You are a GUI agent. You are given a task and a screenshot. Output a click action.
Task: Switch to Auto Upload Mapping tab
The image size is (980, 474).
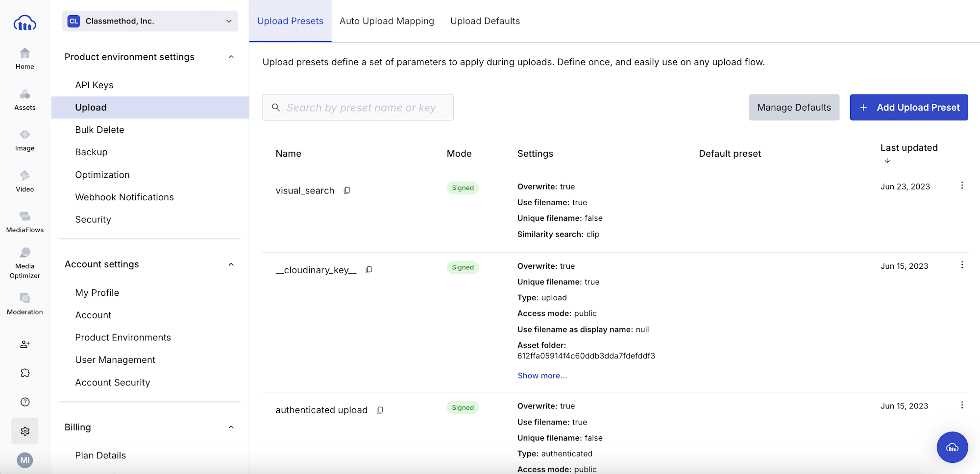click(387, 21)
